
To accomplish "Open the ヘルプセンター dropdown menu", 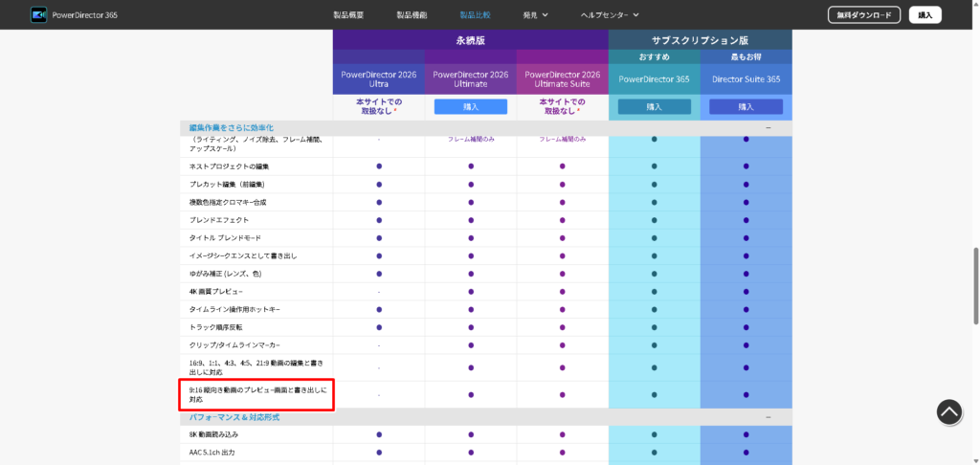I will click(x=609, y=14).
